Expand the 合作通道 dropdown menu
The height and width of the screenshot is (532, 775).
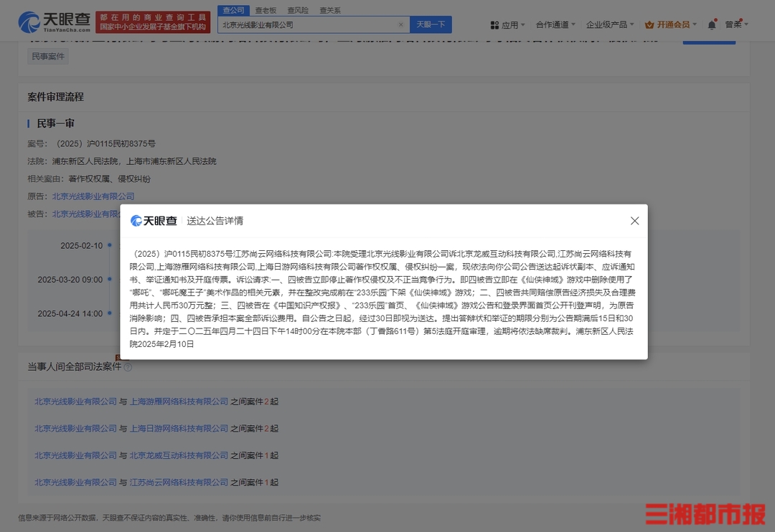tap(555, 24)
